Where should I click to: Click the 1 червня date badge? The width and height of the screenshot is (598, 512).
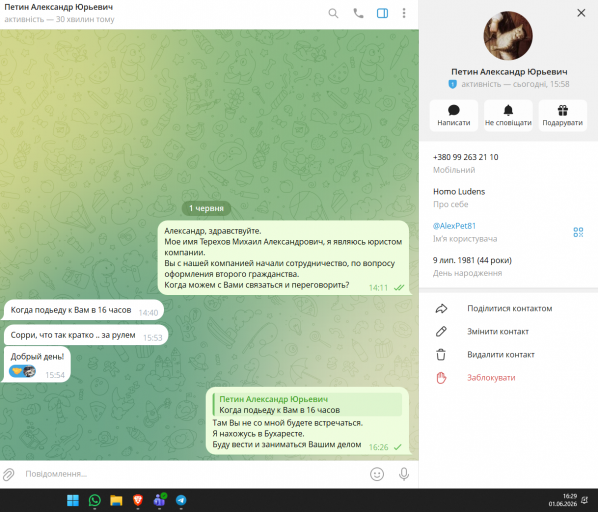coord(206,208)
